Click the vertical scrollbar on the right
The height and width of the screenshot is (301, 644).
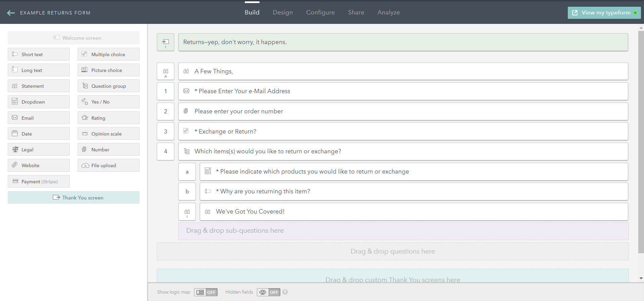[x=641, y=141]
